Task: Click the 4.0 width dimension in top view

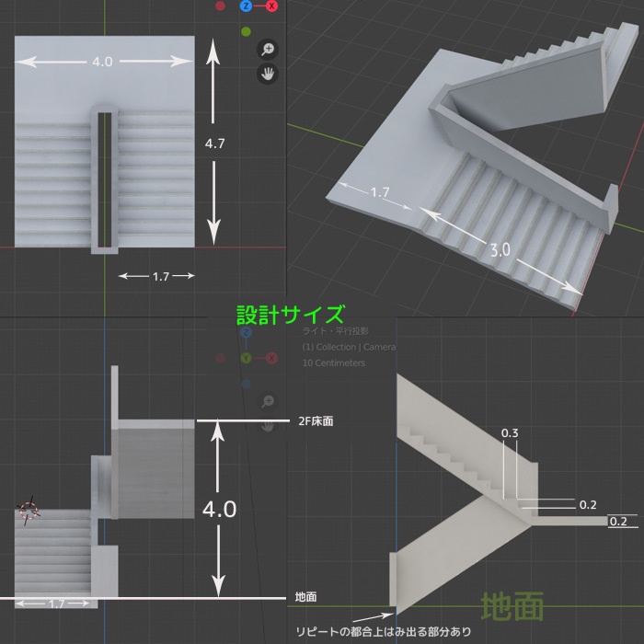Action: coord(102,62)
